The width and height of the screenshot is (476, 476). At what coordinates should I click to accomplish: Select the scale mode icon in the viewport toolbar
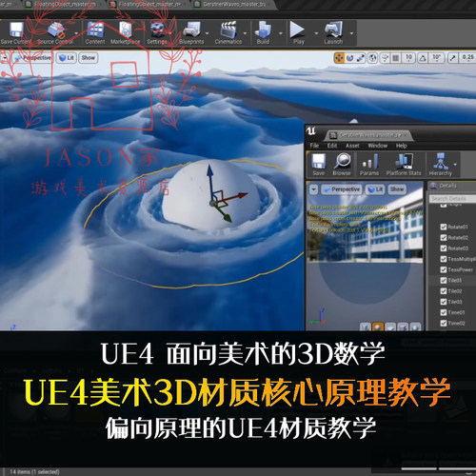point(361,58)
